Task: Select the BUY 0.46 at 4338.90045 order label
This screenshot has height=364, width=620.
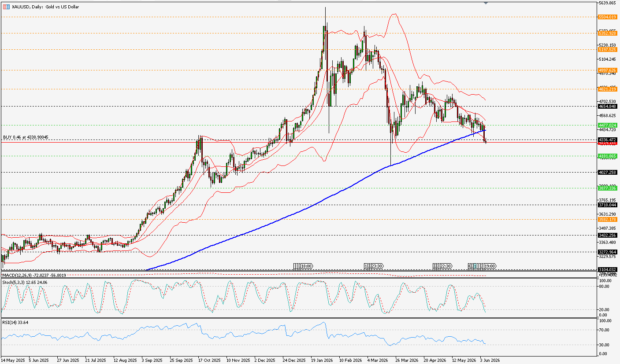Action: point(25,137)
